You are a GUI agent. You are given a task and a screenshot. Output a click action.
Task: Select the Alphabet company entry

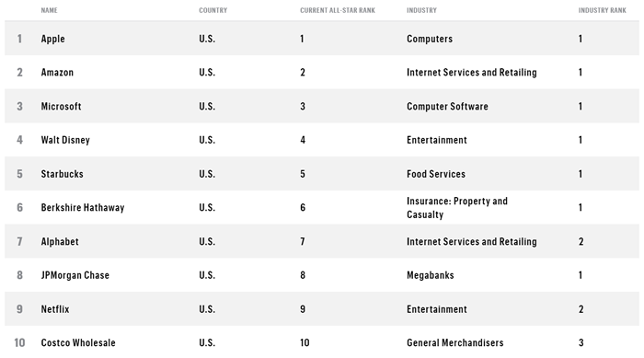point(60,242)
